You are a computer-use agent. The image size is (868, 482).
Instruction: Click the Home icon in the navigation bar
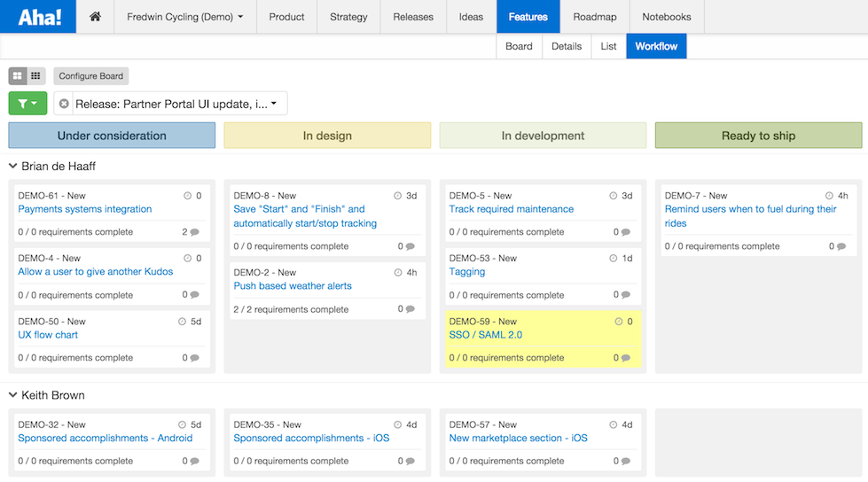coord(95,17)
